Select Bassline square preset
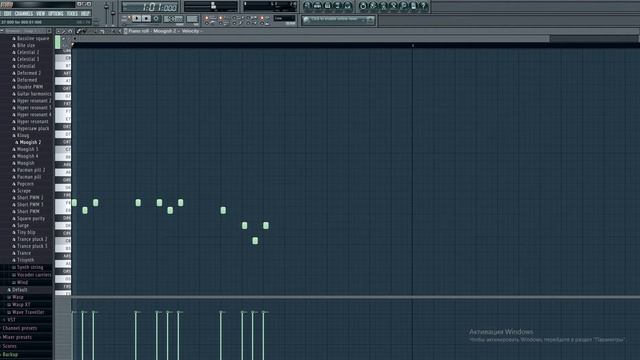This screenshot has width=640, height=360. (33, 38)
